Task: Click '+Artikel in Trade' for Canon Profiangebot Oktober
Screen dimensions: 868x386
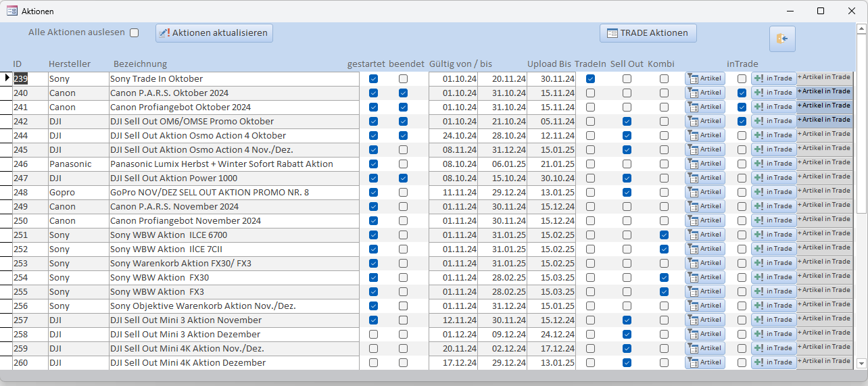Action: pos(825,105)
